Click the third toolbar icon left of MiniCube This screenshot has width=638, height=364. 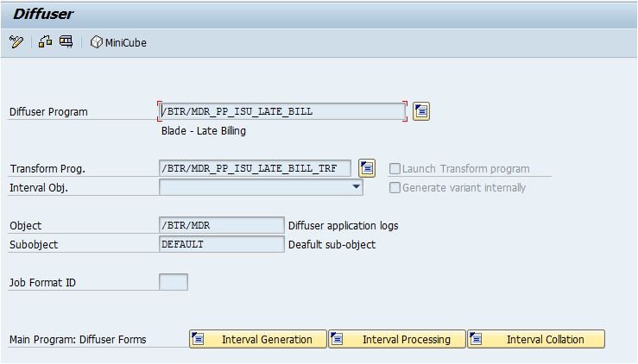[x=66, y=41]
